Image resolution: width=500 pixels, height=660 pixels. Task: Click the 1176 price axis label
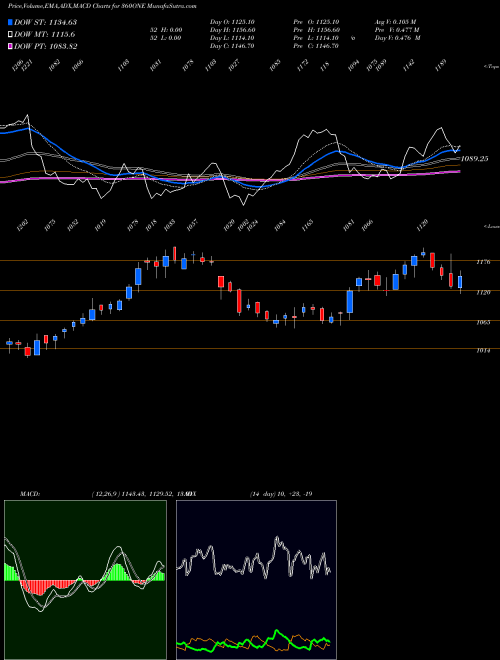point(483,262)
